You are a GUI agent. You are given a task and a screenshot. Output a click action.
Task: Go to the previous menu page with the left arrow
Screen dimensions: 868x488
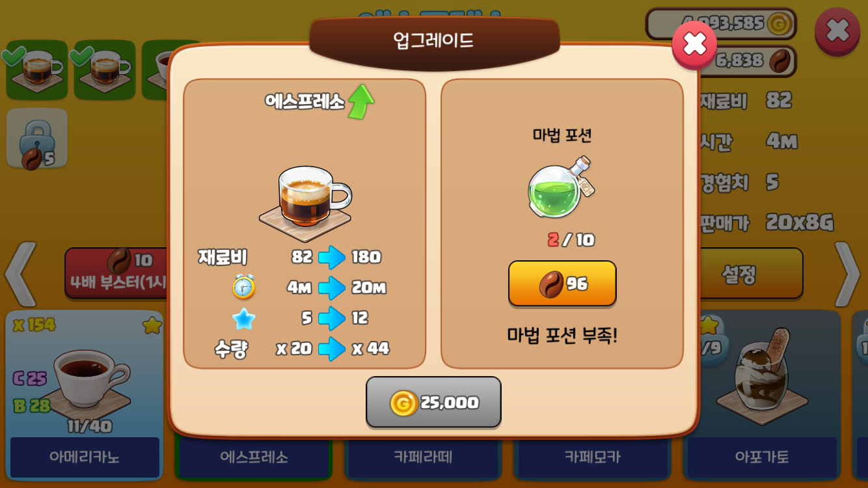pos(21,275)
